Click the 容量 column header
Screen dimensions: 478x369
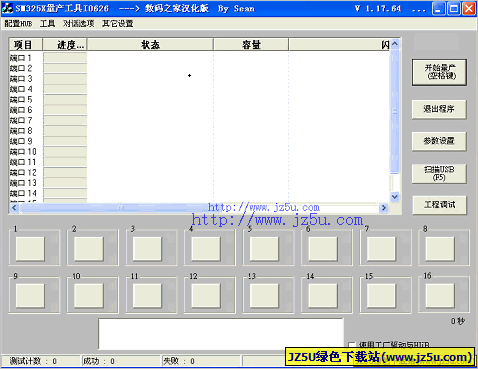tap(251, 45)
